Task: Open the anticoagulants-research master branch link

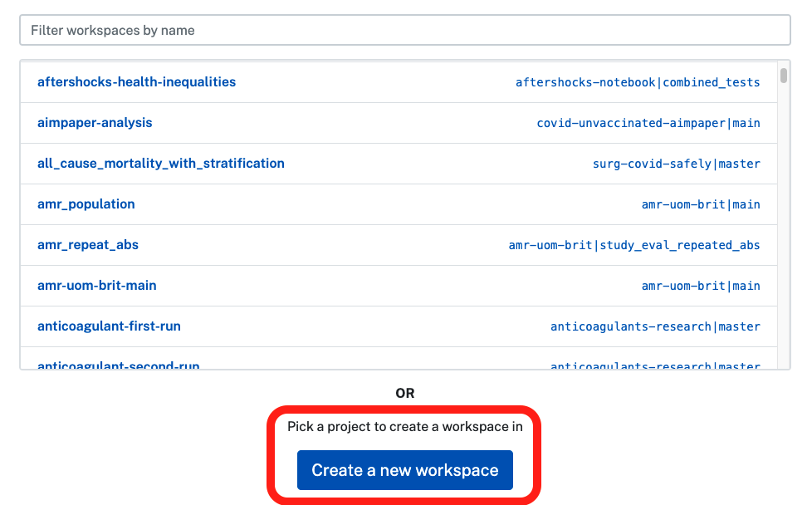Action: 656,326
